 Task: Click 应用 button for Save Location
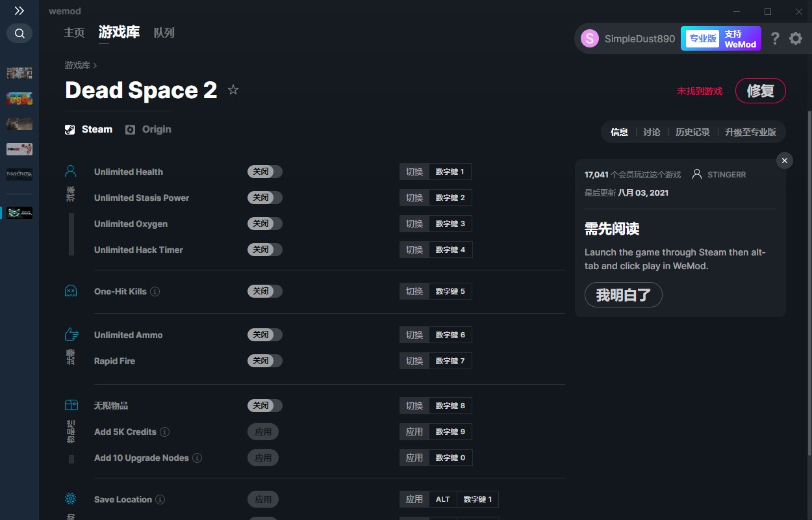[263, 499]
